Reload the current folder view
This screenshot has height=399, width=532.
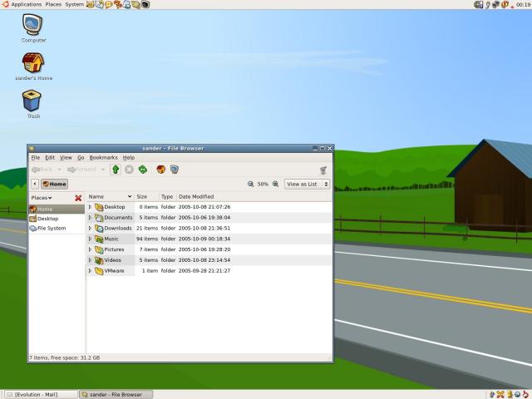(143, 170)
